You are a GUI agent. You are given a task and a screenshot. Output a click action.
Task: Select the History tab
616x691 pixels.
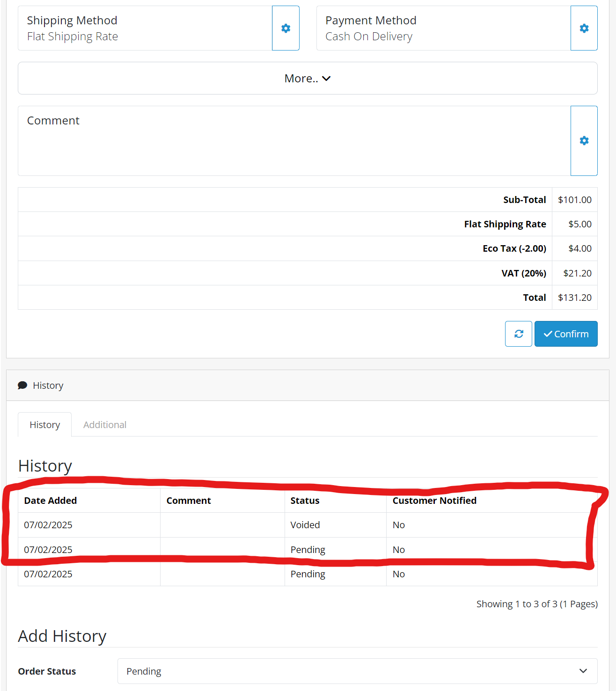click(45, 425)
